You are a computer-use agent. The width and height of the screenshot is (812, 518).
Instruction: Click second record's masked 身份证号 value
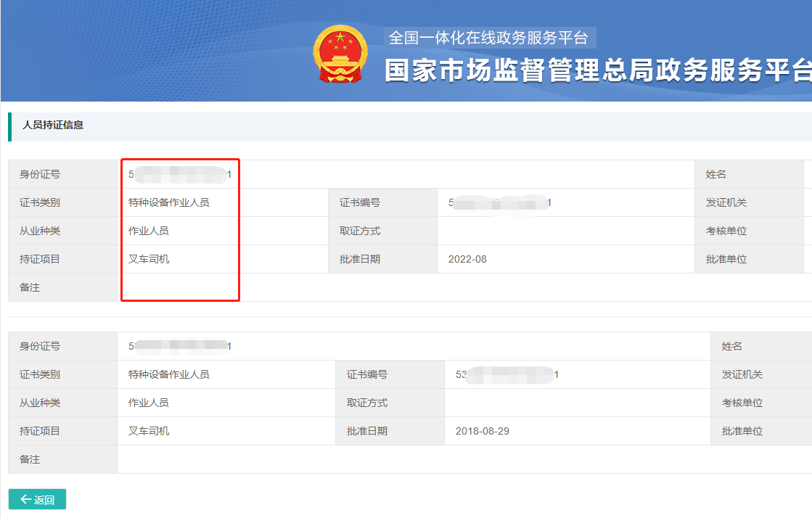[x=180, y=346]
